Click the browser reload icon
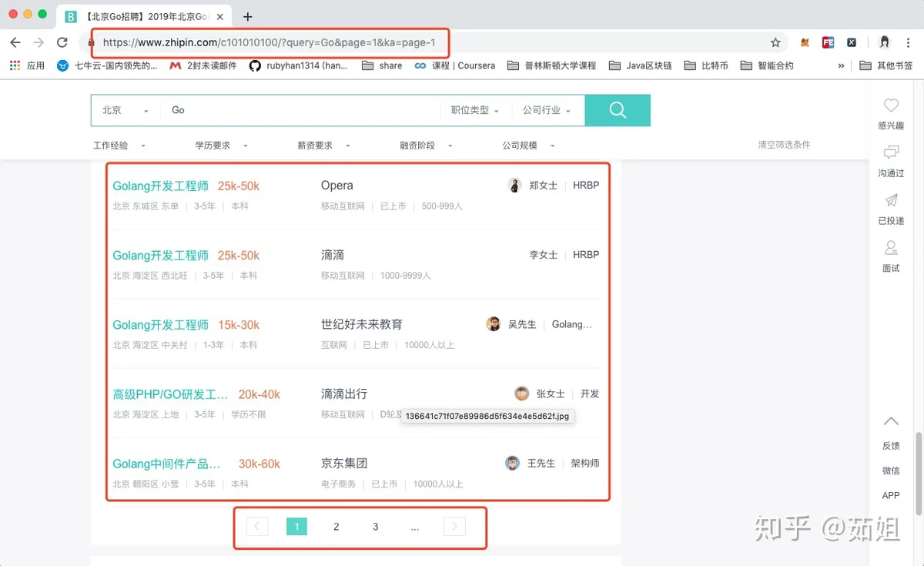This screenshot has width=924, height=566. pyautogui.click(x=62, y=43)
